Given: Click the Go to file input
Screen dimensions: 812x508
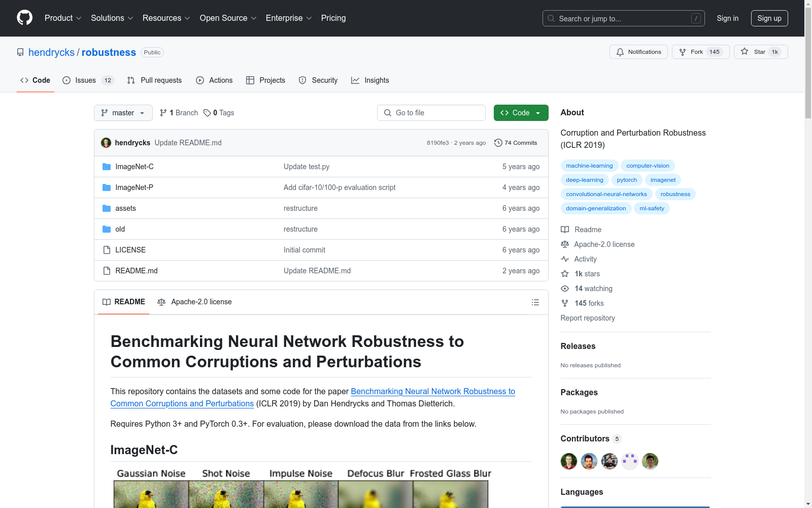Looking at the screenshot, I should (x=431, y=113).
